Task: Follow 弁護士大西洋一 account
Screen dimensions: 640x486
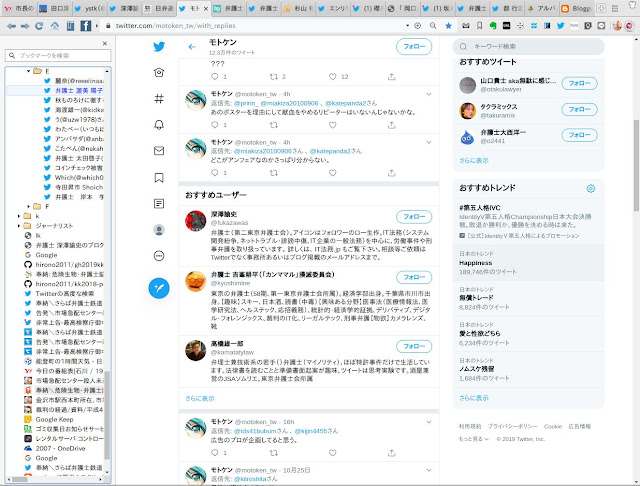Action: [579, 135]
